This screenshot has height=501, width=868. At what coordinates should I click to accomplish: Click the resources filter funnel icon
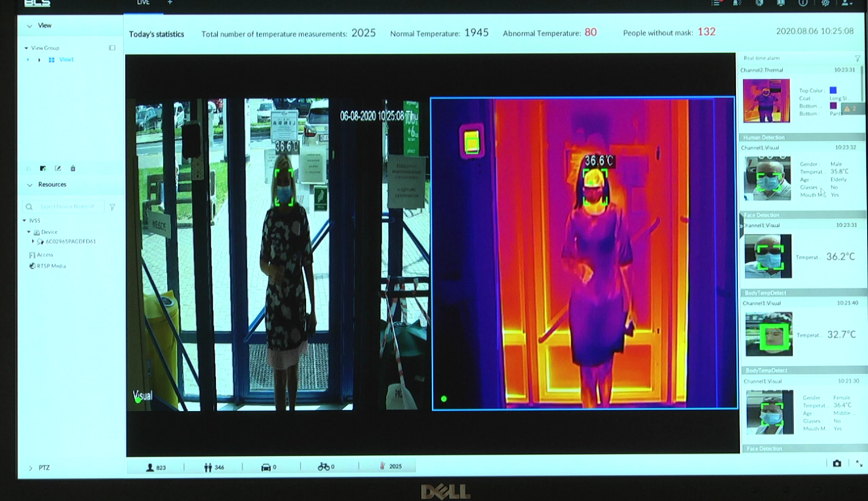point(112,207)
